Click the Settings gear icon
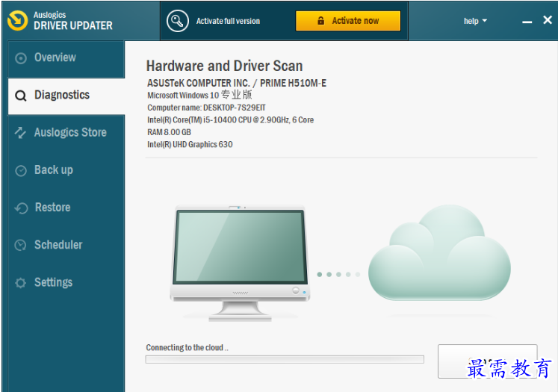 [x=21, y=283]
